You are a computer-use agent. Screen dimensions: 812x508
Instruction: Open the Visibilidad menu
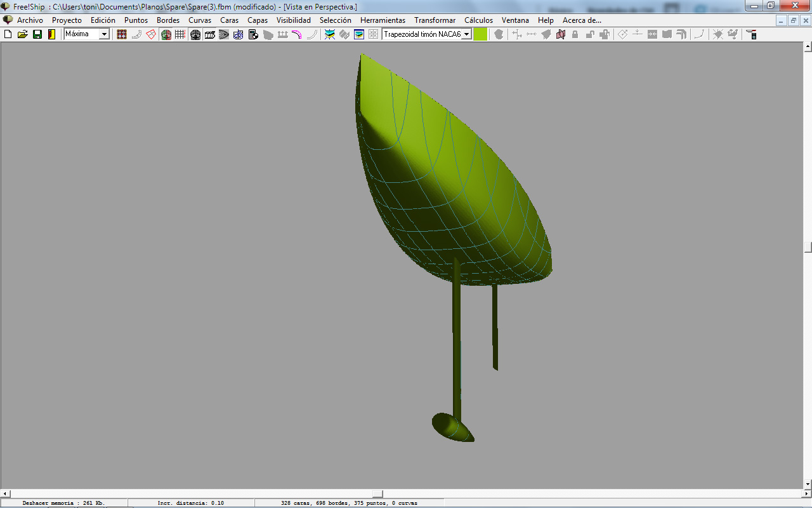click(x=294, y=20)
